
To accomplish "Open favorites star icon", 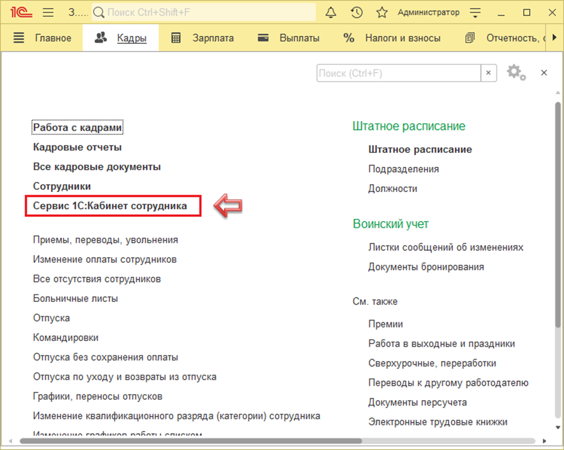I will click(x=382, y=13).
